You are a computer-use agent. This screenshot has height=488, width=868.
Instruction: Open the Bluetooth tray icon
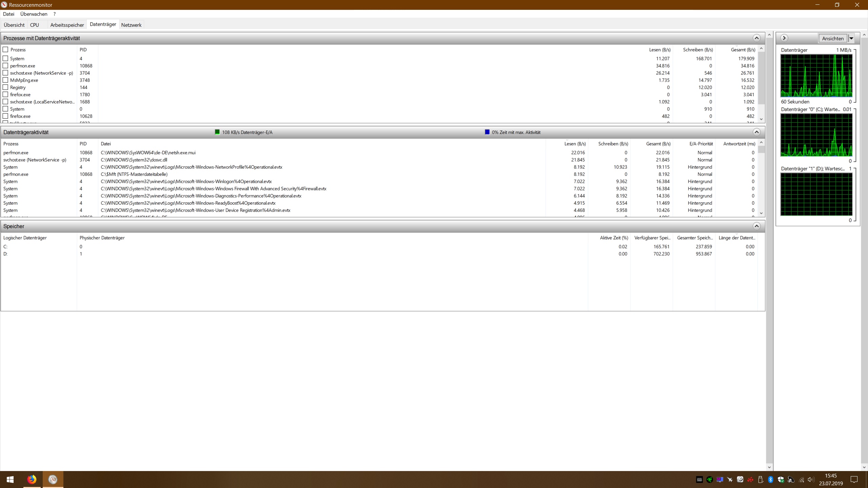(x=770, y=480)
